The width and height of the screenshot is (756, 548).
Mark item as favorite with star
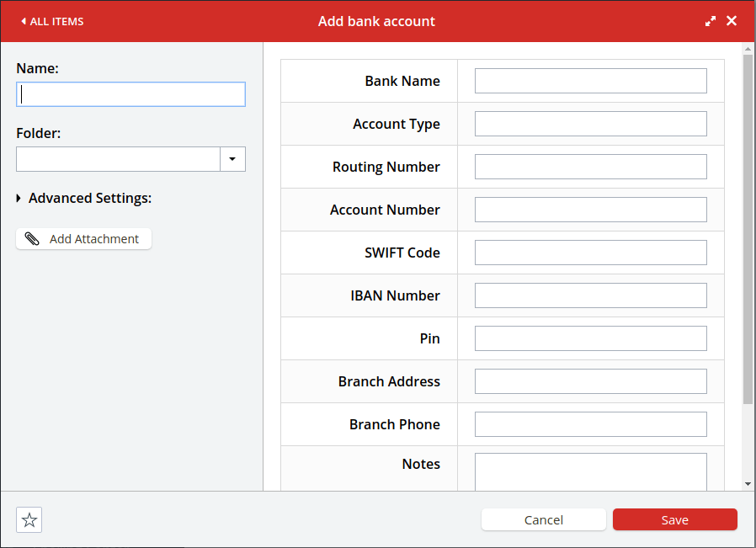pos(29,520)
